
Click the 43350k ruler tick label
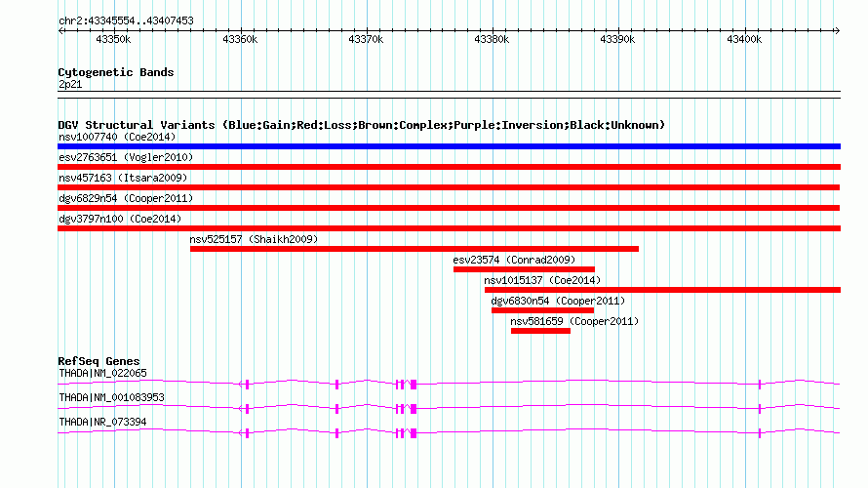point(113,39)
